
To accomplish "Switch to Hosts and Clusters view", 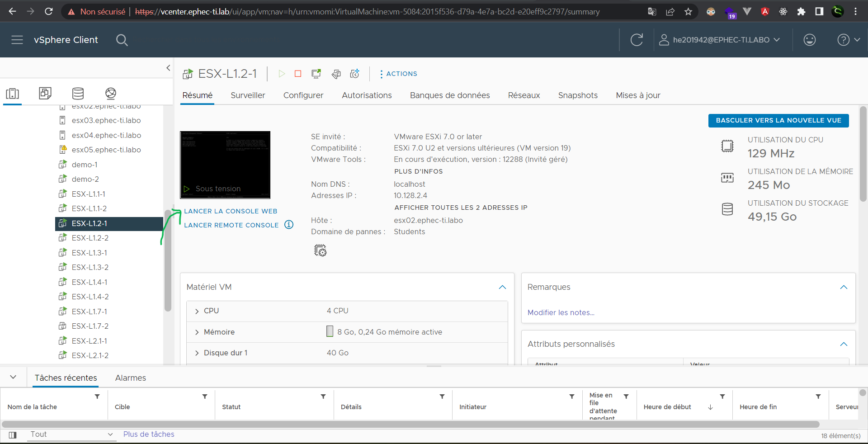I will point(12,94).
